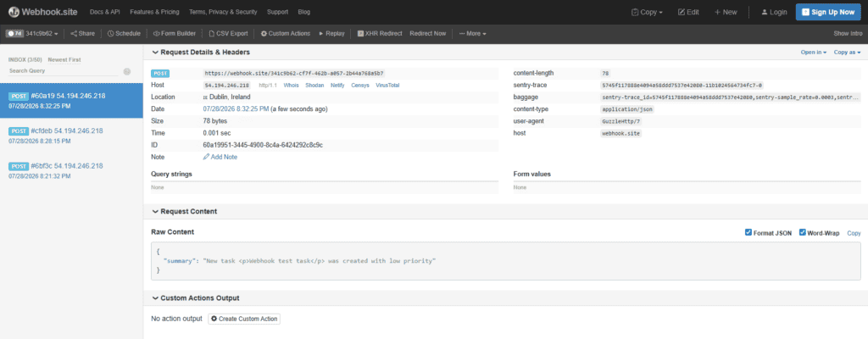Click the Login link
The width and height of the screenshot is (868, 339).
click(774, 12)
